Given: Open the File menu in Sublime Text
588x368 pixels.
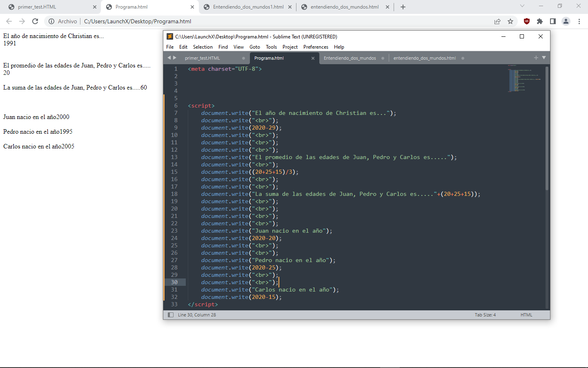Looking at the screenshot, I should tap(170, 47).
